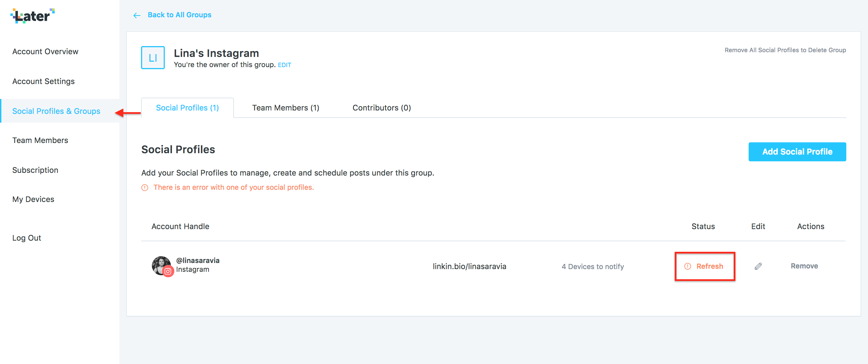This screenshot has height=364, width=868.
Task: Click the Instagram badge on the avatar
Action: [x=168, y=271]
